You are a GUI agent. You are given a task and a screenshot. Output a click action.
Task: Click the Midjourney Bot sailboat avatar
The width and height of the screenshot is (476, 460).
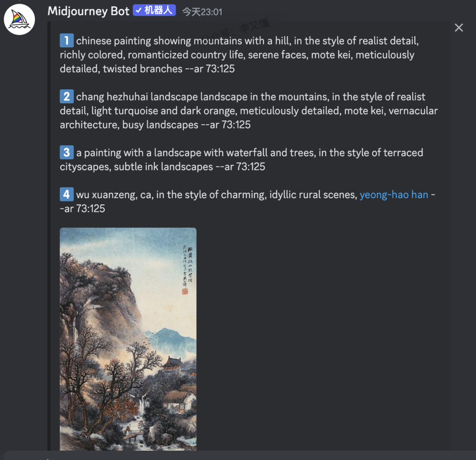click(x=20, y=20)
